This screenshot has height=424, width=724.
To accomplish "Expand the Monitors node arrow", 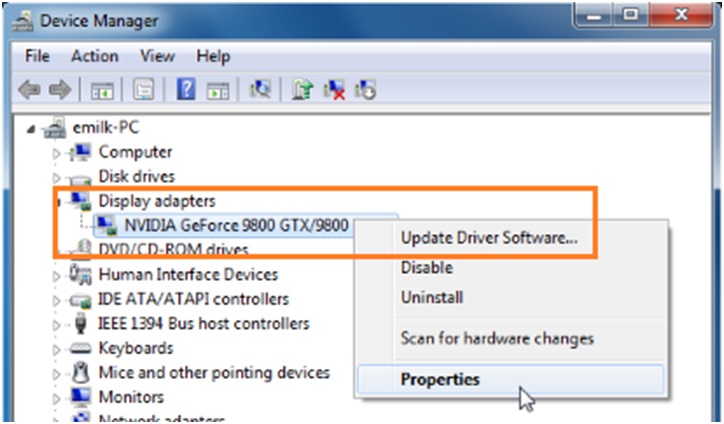I will click(56, 398).
